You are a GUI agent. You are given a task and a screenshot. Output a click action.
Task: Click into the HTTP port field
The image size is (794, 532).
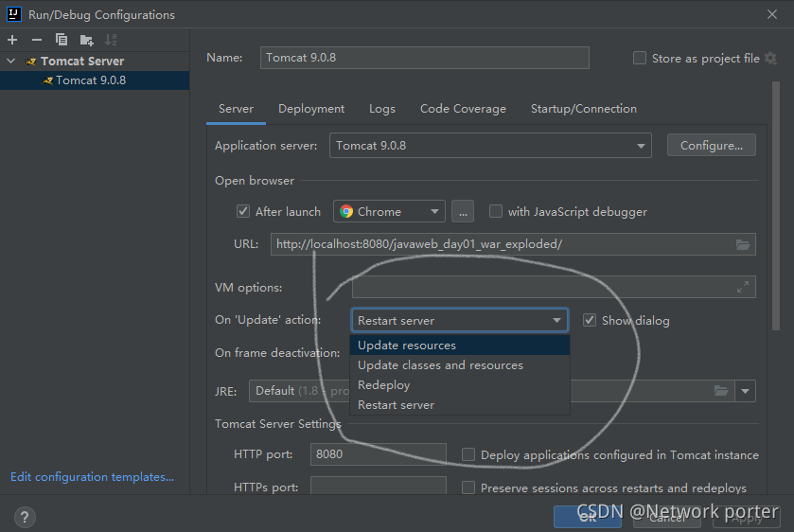tap(379, 454)
